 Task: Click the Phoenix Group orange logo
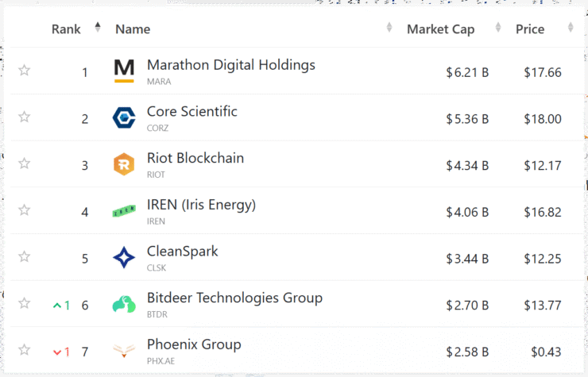pos(124,351)
